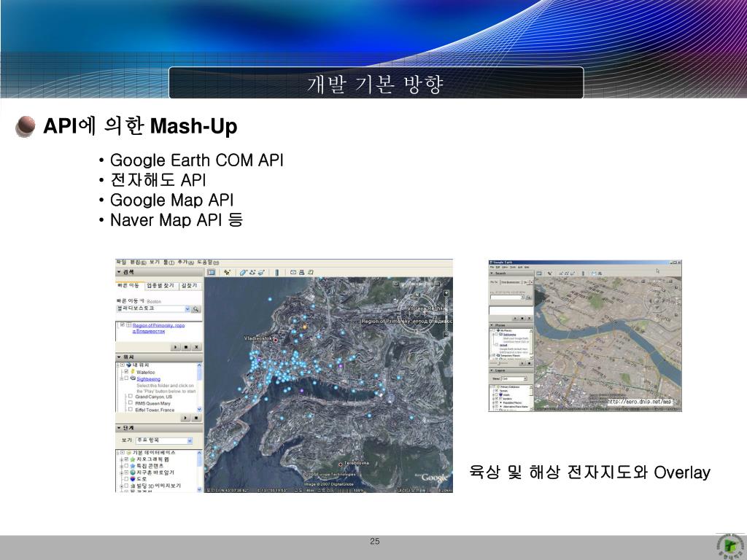Collapse the 검색 panel header
The image size is (747, 560).
tap(159, 273)
